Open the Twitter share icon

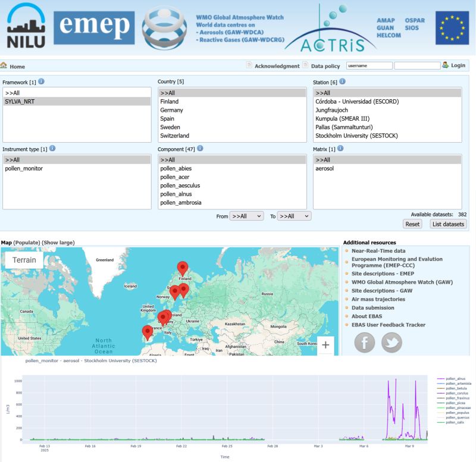(x=392, y=342)
